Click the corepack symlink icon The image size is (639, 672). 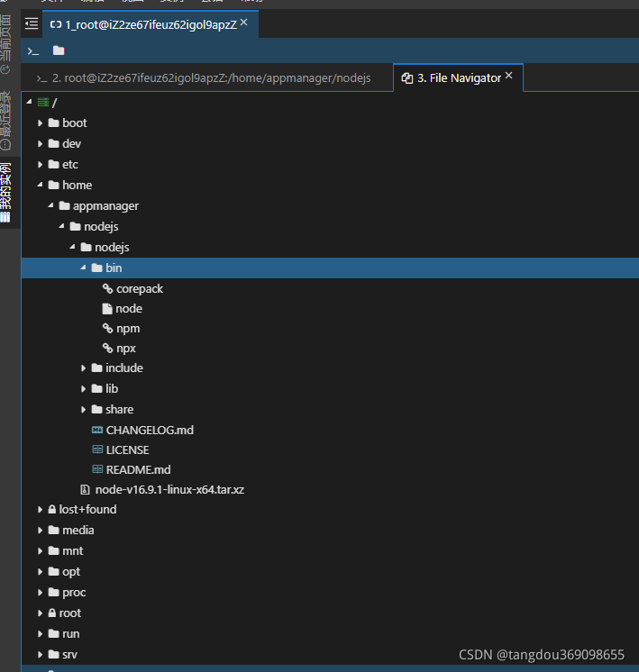click(x=107, y=289)
